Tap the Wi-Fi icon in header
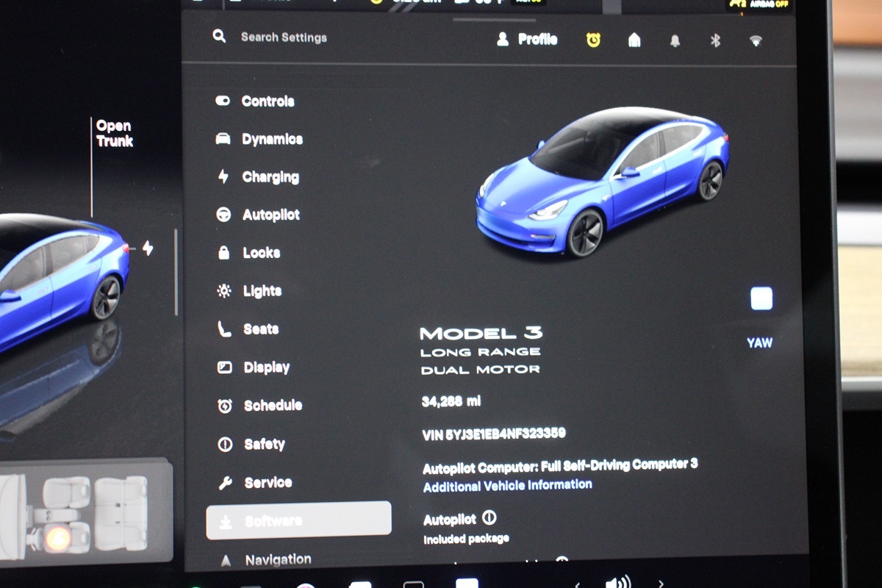 coord(756,41)
